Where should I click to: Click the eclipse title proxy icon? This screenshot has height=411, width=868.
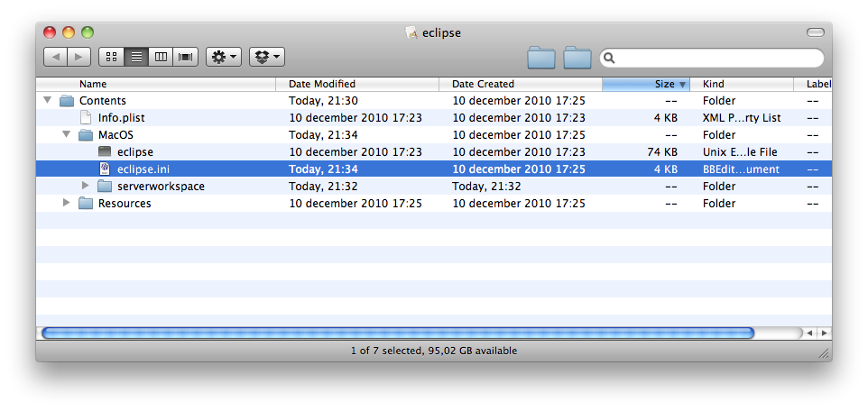(411, 32)
